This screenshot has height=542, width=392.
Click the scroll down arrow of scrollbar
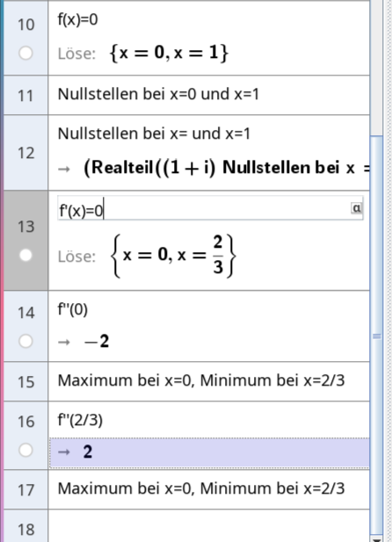pos(376,539)
